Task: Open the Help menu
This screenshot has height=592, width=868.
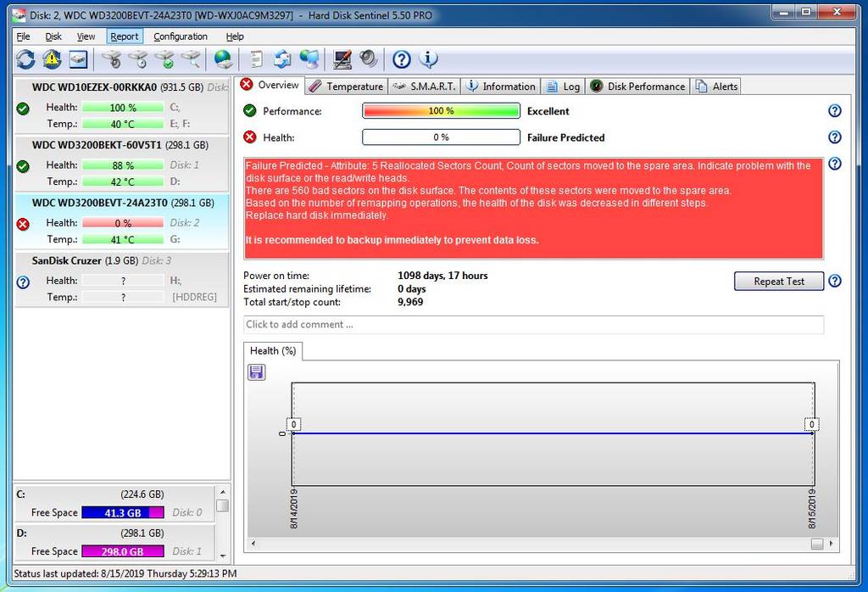Action: point(235,36)
